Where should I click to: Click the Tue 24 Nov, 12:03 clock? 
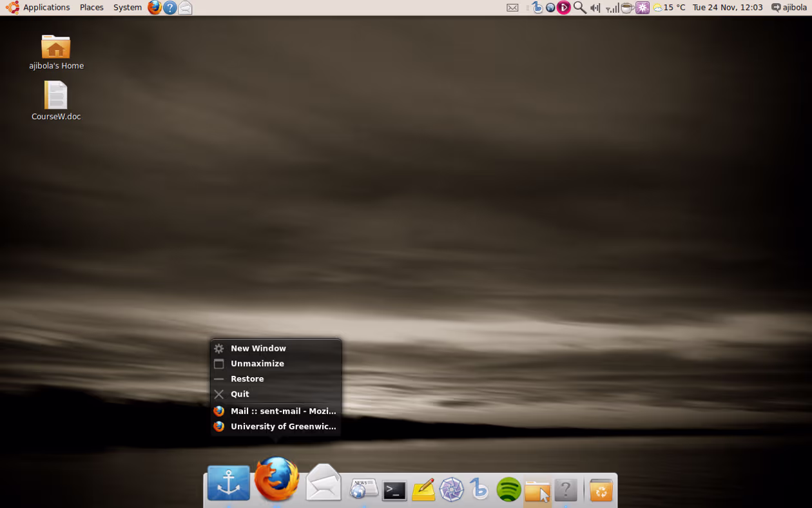point(728,8)
